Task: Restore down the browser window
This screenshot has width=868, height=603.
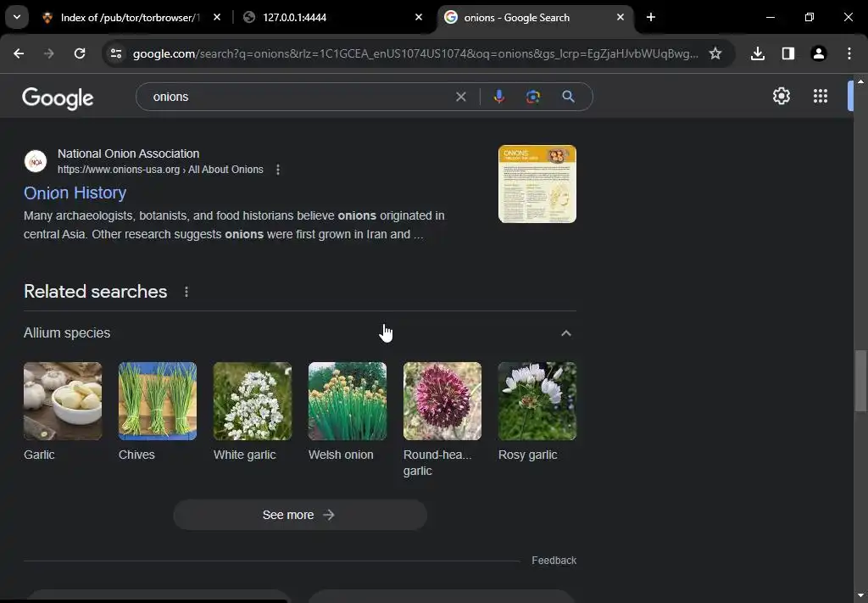Action: click(x=810, y=17)
